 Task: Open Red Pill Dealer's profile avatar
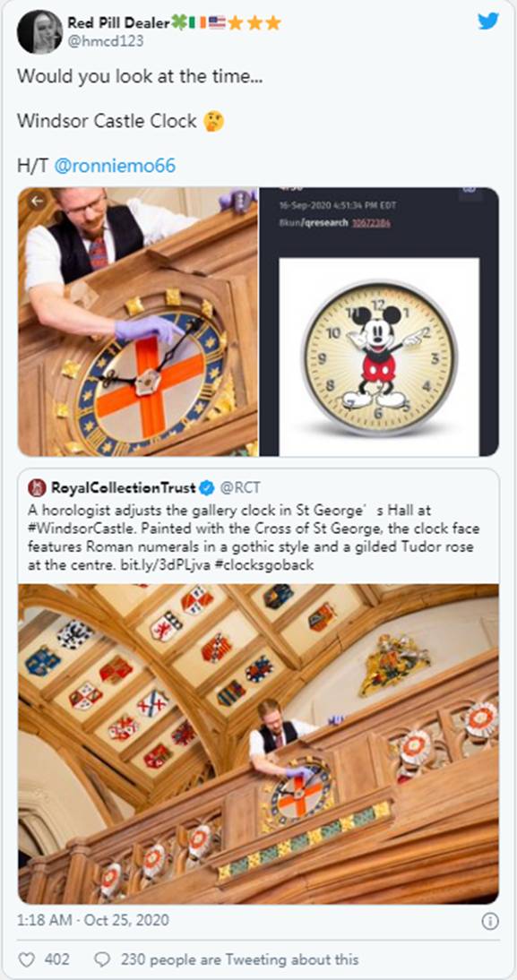point(39,32)
